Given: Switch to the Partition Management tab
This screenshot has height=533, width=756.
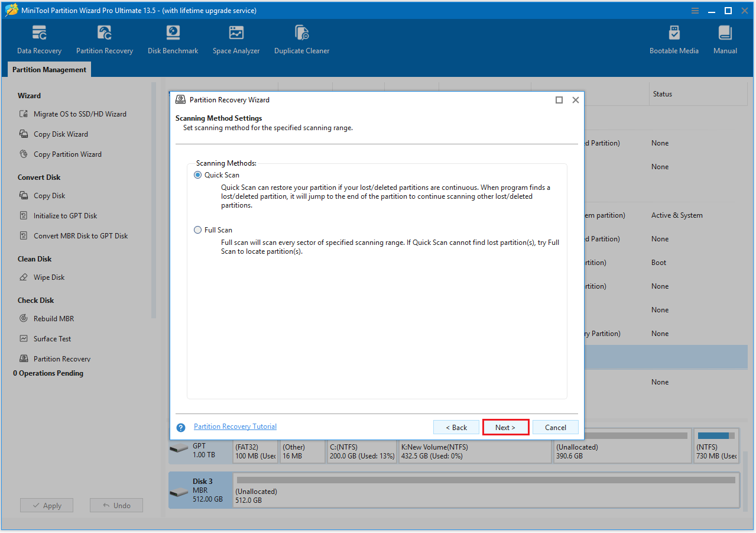Looking at the screenshot, I should (x=48, y=69).
